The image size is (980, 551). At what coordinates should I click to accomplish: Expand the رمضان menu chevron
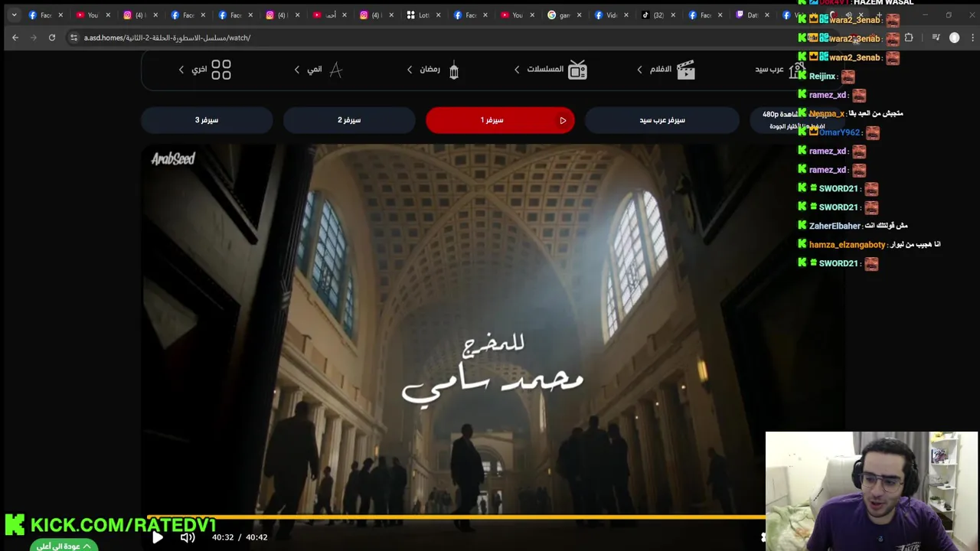click(410, 70)
